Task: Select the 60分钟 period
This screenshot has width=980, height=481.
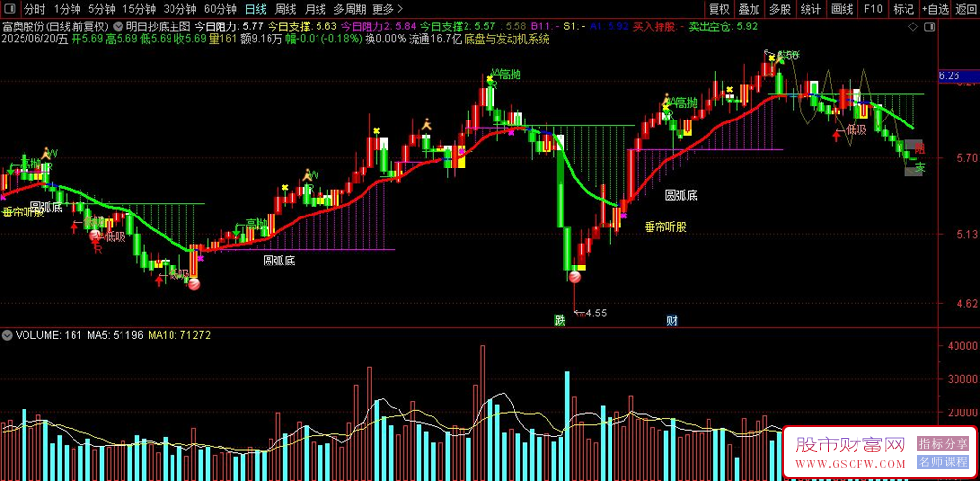Action: pos(220,9)
